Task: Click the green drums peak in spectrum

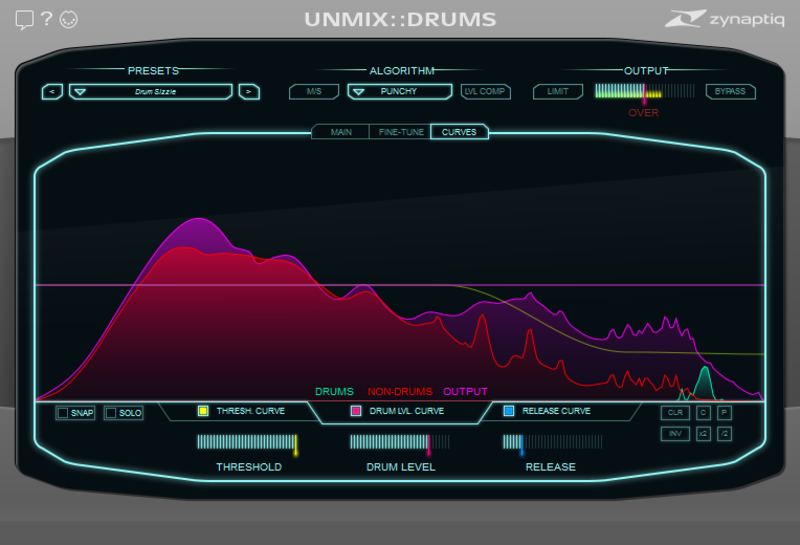Action: pos(705,384)
